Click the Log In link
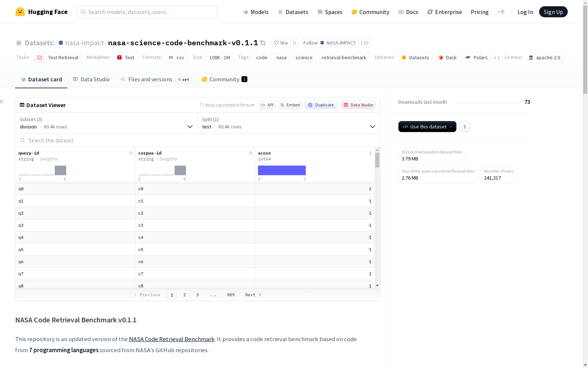The image size is (588, 368). coord(525,12)
